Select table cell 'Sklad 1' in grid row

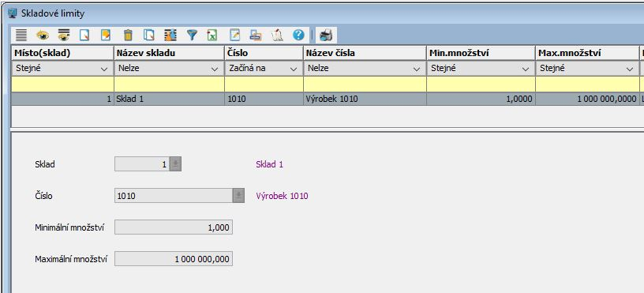[169, 99]
